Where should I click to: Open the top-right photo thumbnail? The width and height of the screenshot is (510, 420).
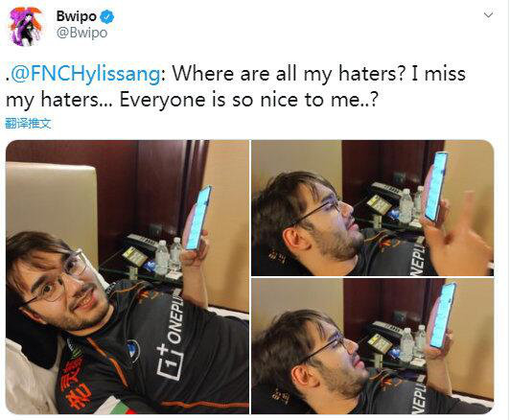tap(372, 208)
